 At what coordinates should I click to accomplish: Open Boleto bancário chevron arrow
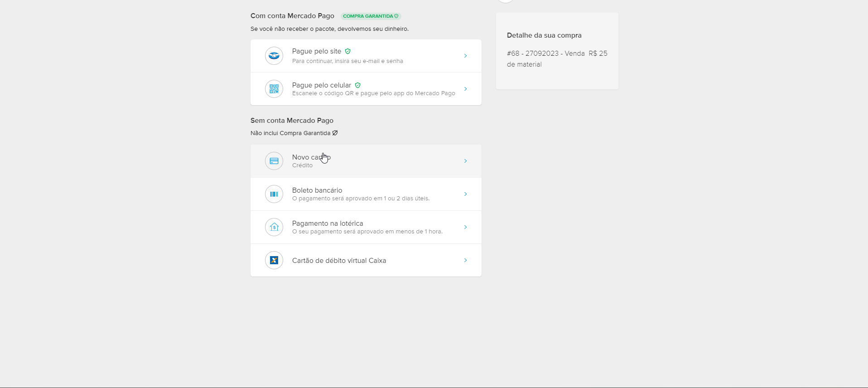pos(465,194)
